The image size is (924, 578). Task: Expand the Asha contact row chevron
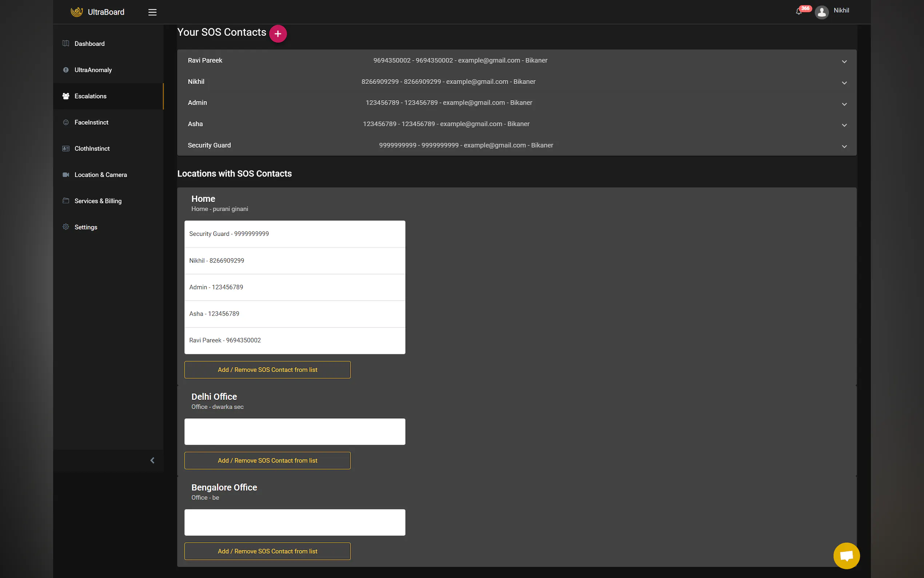844,125
